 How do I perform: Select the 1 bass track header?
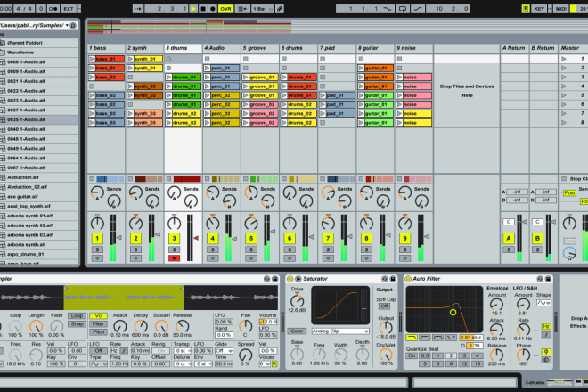point(107,48)
